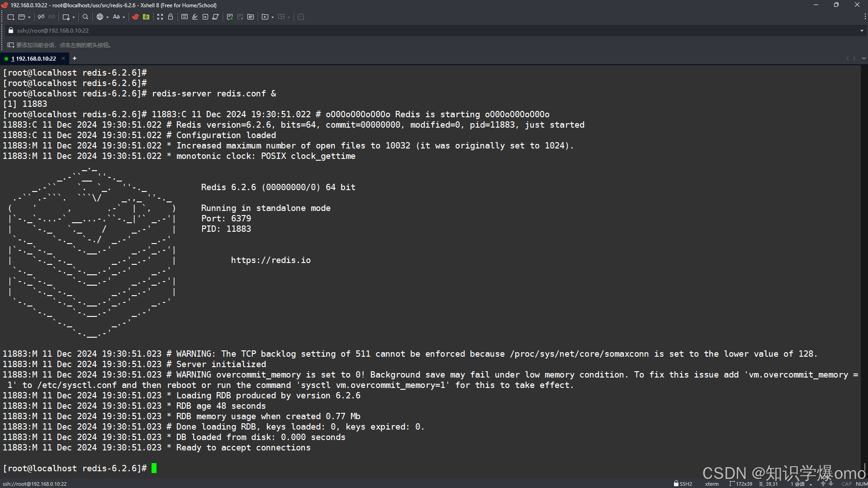Click the address bar padlock icon
Screen dimensions: 868x488
coord(11,30)
